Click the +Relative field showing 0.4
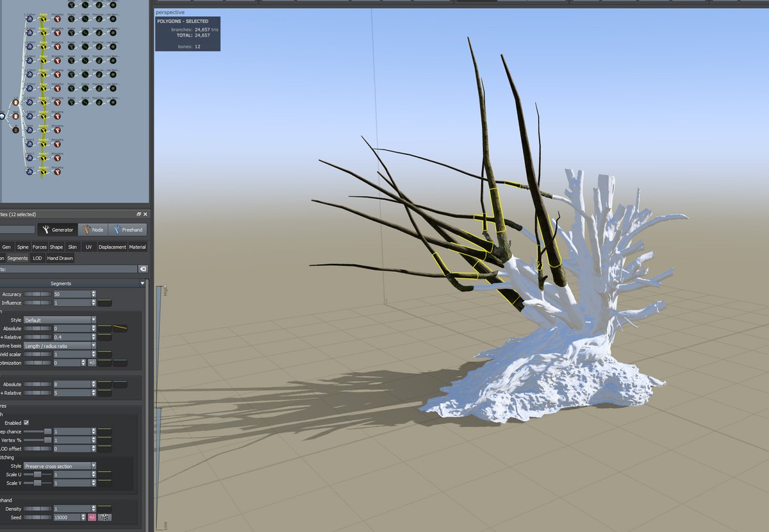The width and height of the screenshot is (769, 532). pyautogui.click(x=72, y=337)
